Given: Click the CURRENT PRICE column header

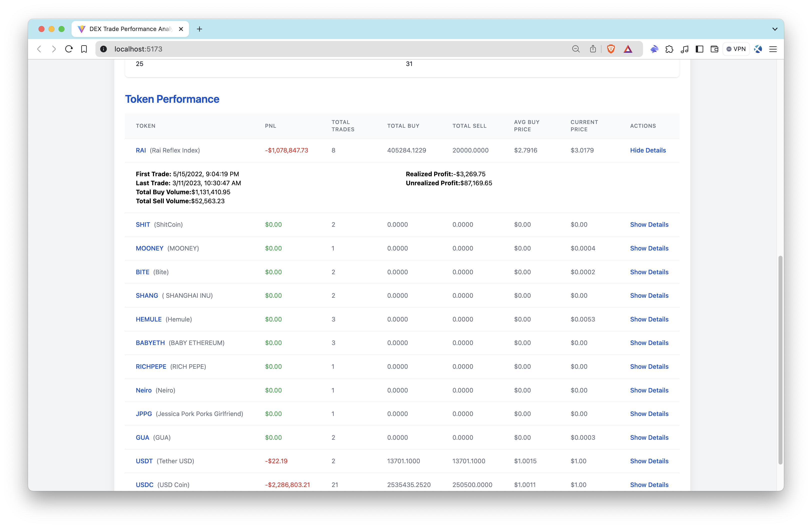Looking at the screenshot, I should pos(584,126).
